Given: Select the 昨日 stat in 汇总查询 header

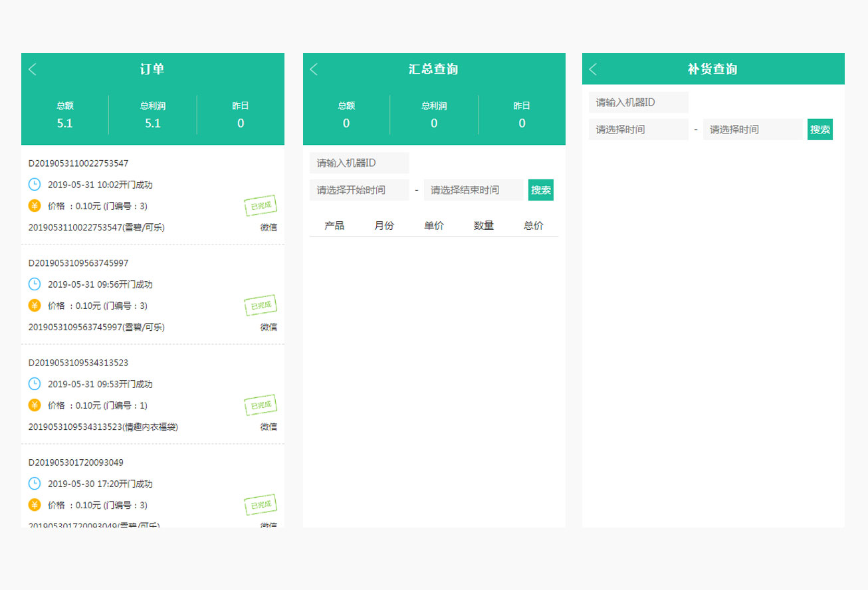Looking at the screenshot, I should pos(522,115).
